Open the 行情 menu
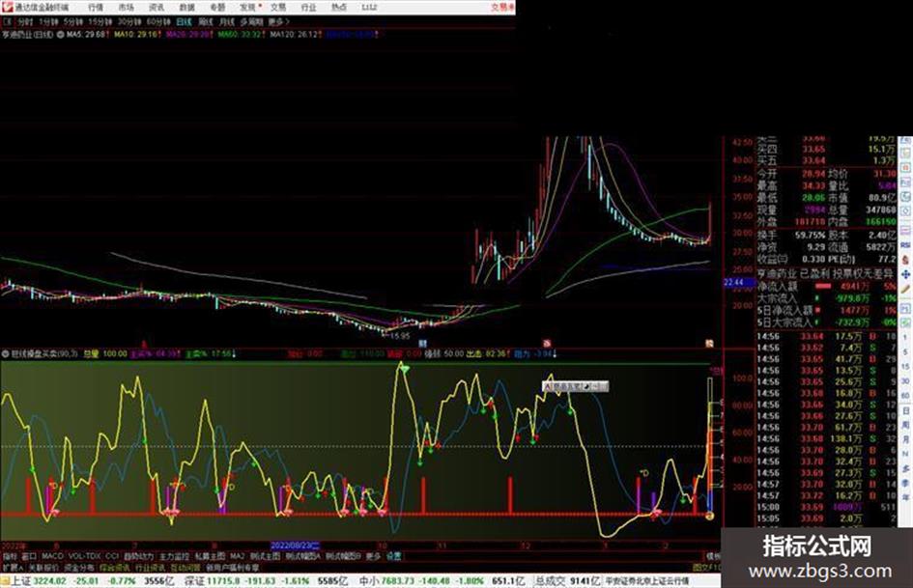 [x=96, y=8]
